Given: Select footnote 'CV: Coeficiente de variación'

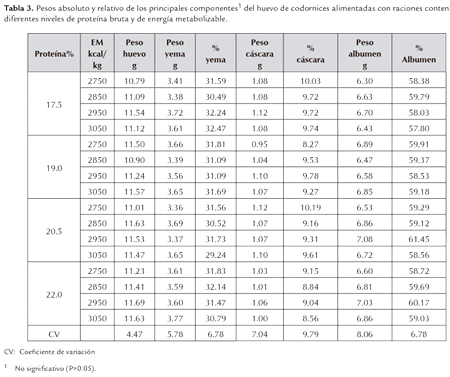Looking at the screenshot, I should click(50, 352).
